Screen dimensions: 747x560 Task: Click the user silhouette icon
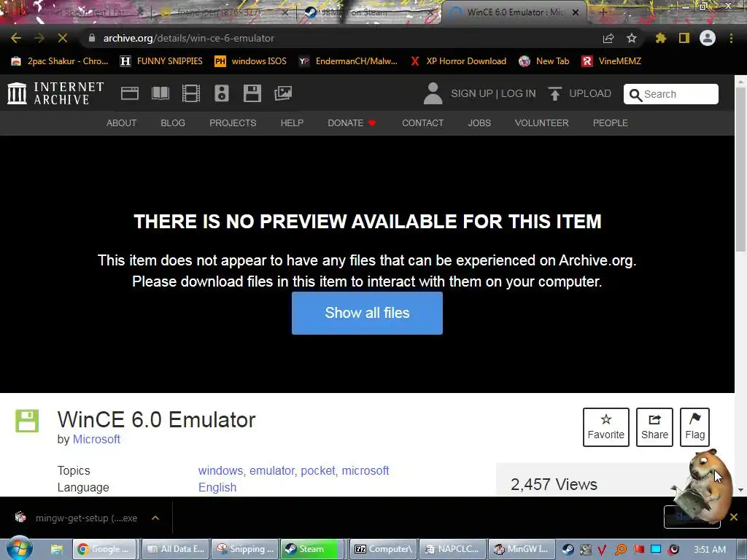click(433, 93)
